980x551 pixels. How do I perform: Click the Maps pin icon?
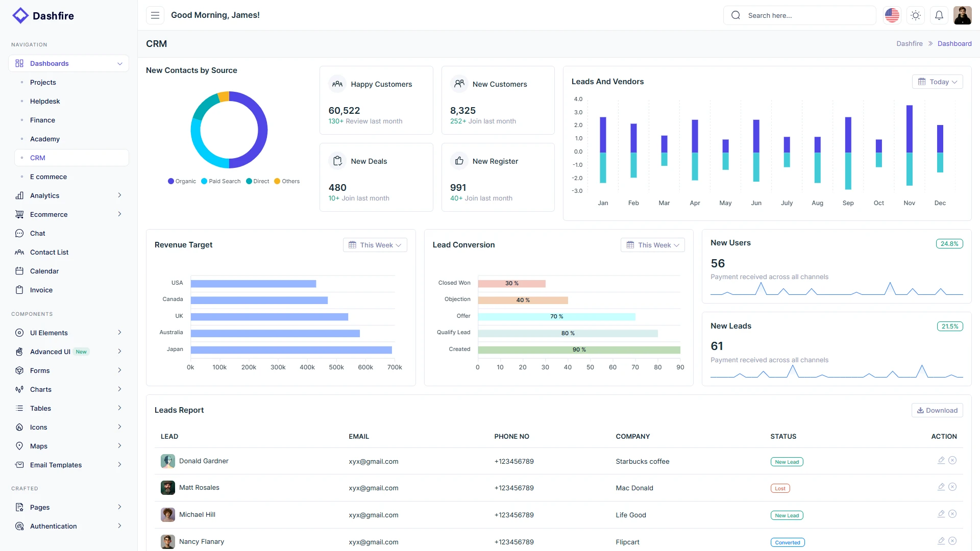coord(19,446)
